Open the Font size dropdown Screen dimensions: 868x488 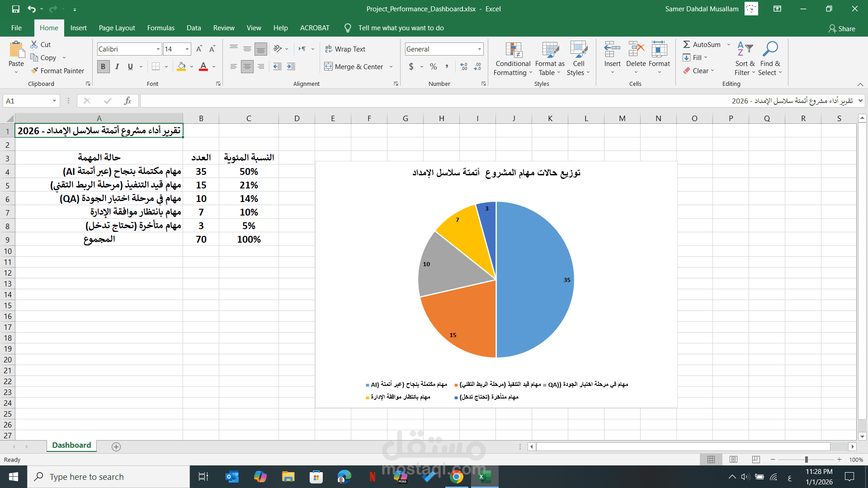pos(186,49)
